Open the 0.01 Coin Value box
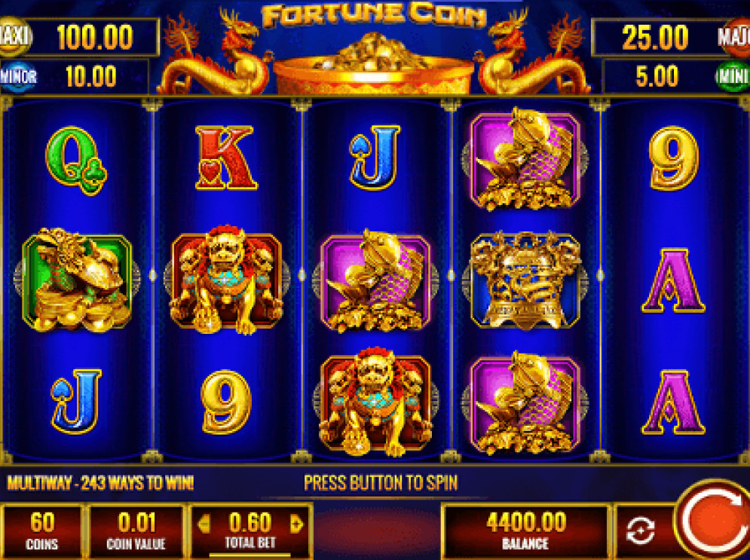Image resolution: width=750 pixels, height=560 pixels. click(x=136, y=531)
